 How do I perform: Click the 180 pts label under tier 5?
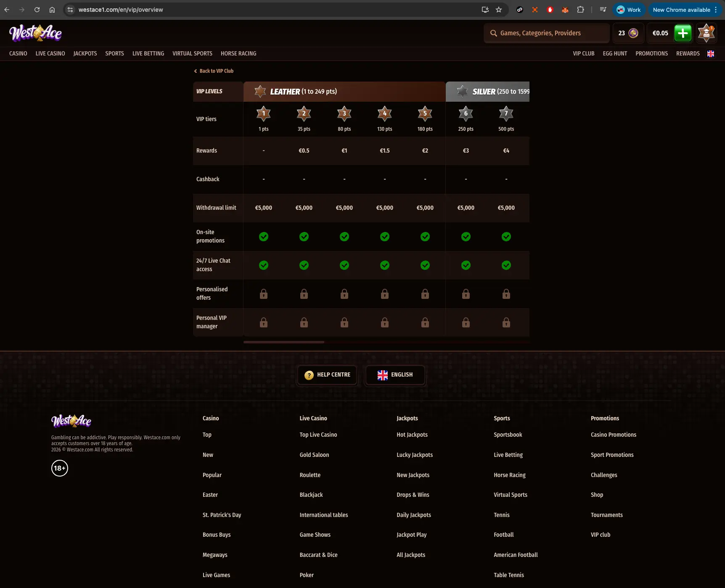click(x=425, y=129)
